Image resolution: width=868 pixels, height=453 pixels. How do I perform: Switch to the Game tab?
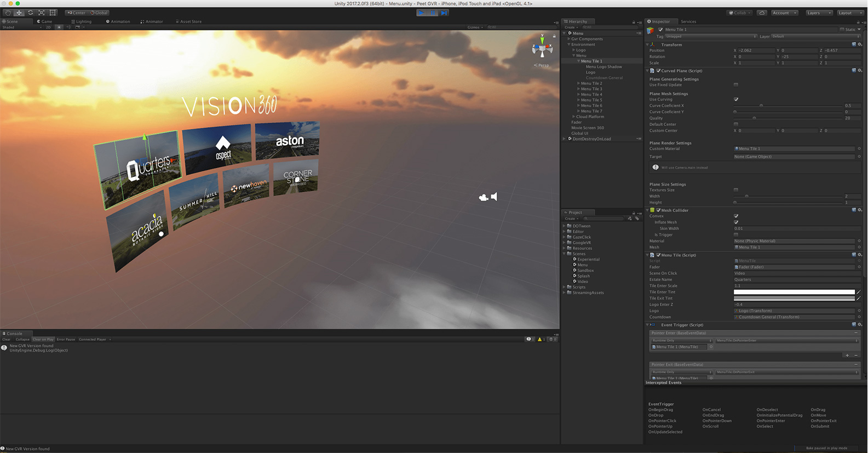tap(45, 21)
